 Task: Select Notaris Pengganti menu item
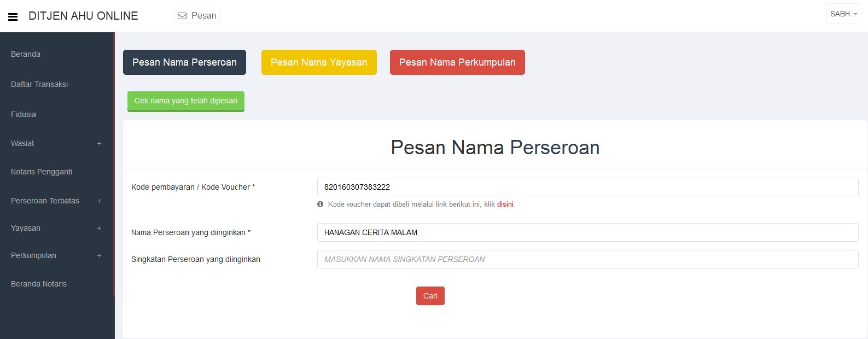42,172
